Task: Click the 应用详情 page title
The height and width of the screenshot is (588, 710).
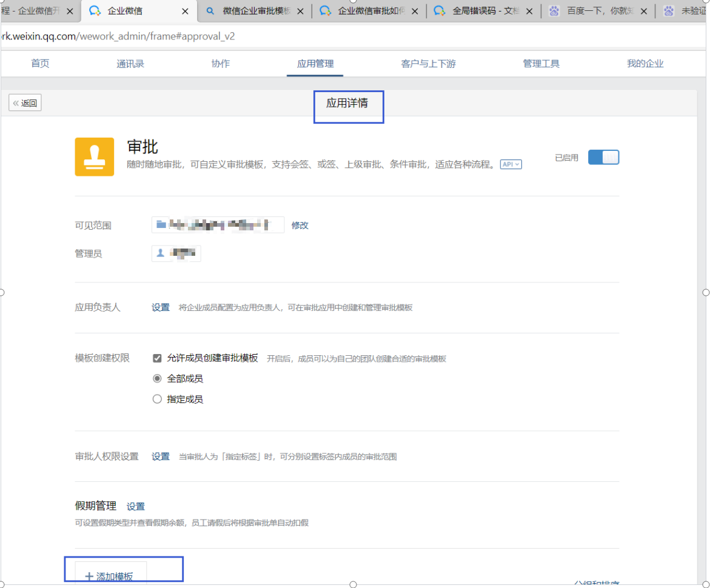Action: pos(347,103)
